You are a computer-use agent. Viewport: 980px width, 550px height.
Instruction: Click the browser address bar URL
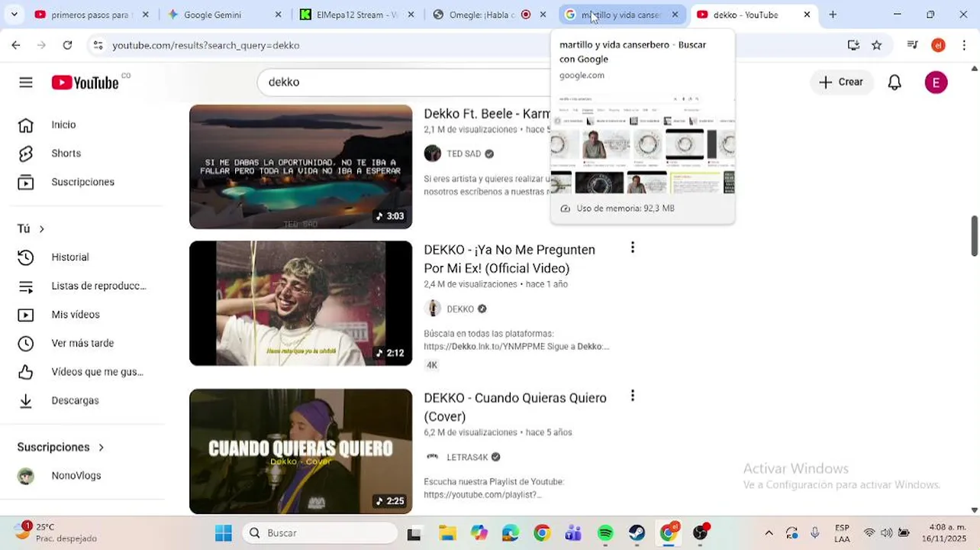[206, 45]
